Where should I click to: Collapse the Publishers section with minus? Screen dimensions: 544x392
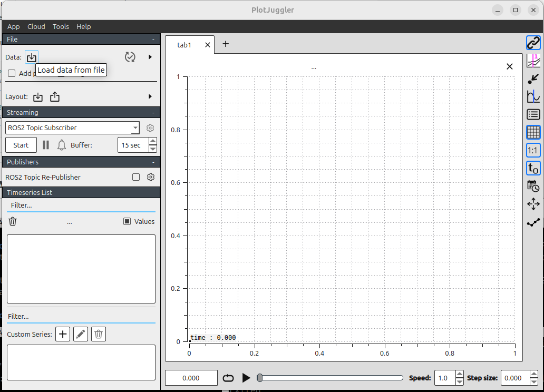click(x=153, y=162)
